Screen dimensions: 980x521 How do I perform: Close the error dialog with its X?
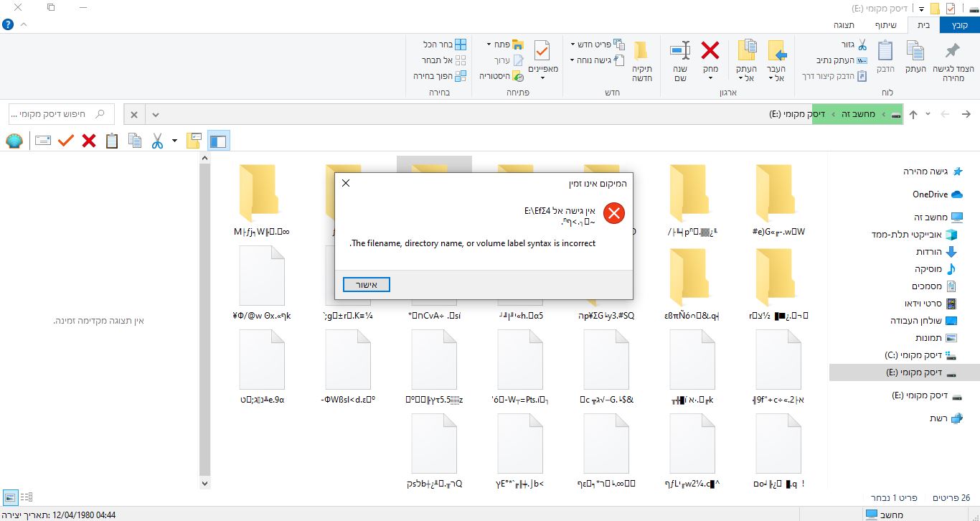pos(346,183)
